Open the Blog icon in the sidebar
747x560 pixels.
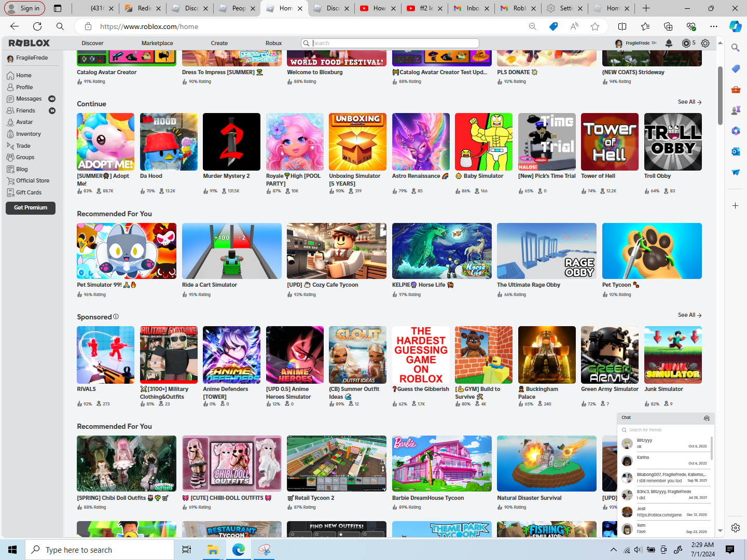[x=10, y=169]
